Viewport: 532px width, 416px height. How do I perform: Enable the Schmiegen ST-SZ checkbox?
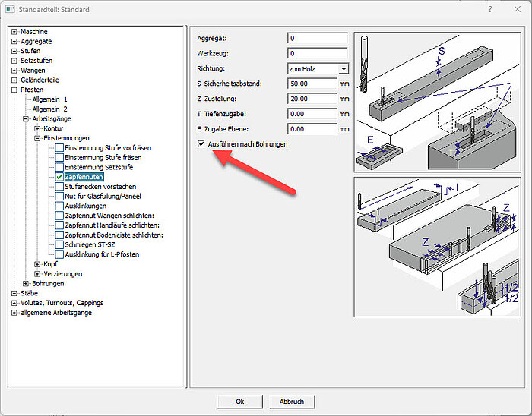[x=59, y=244]
